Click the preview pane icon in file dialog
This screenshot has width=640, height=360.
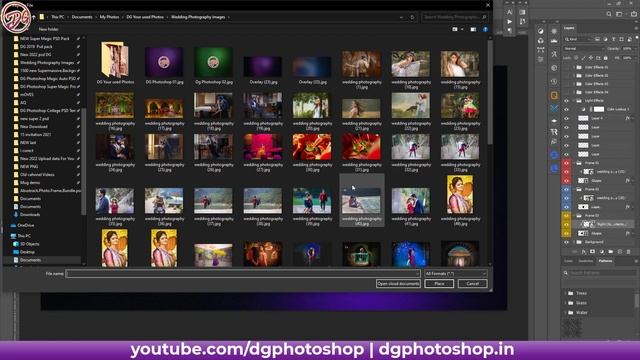pos(473,29)
